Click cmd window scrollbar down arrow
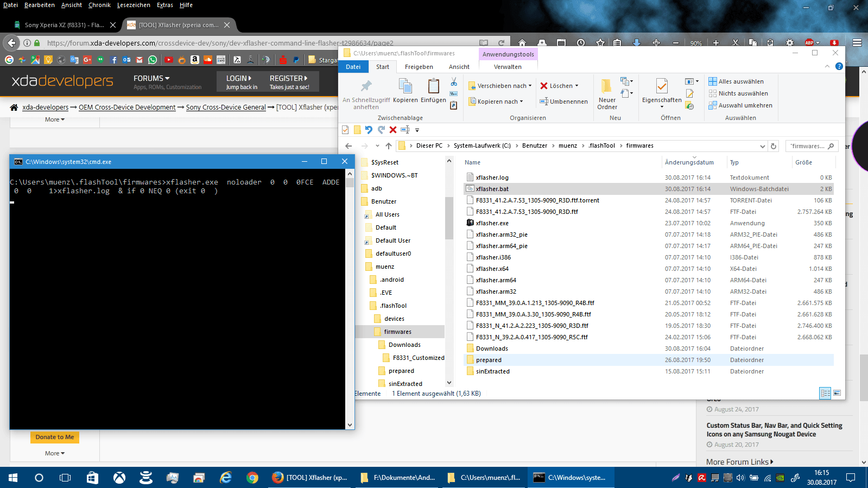Viewport: 868px width, 488px height. 350,424
